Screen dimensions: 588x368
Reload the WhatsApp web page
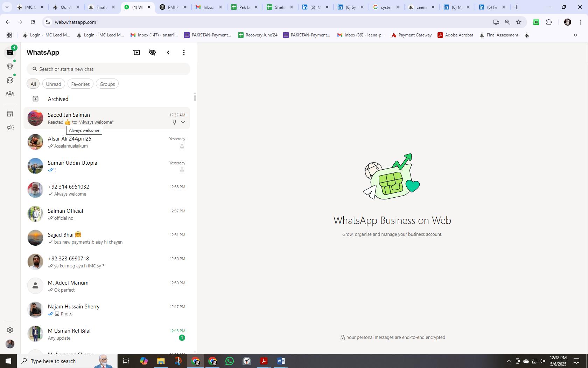click(x=33, y=22)
